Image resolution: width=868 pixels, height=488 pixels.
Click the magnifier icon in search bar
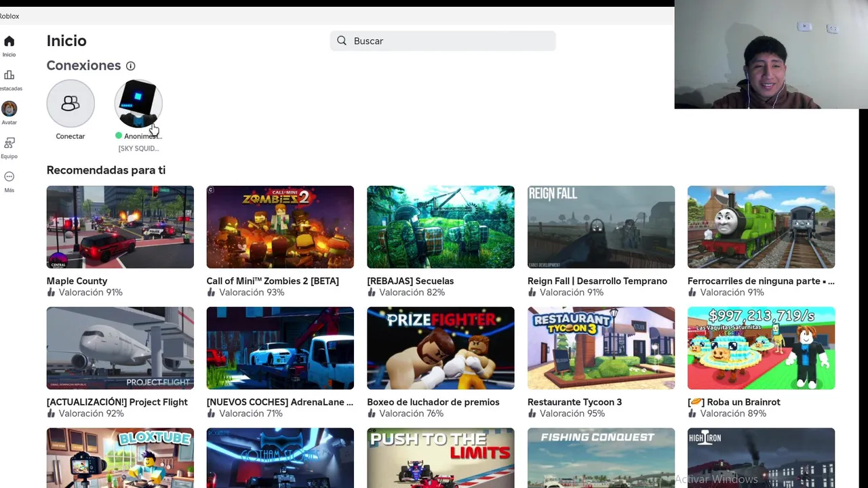click(x=342, y=41)
